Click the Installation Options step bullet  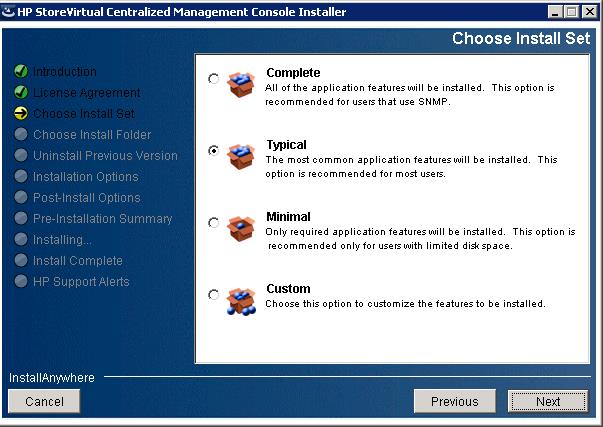[x=21, y=176]
